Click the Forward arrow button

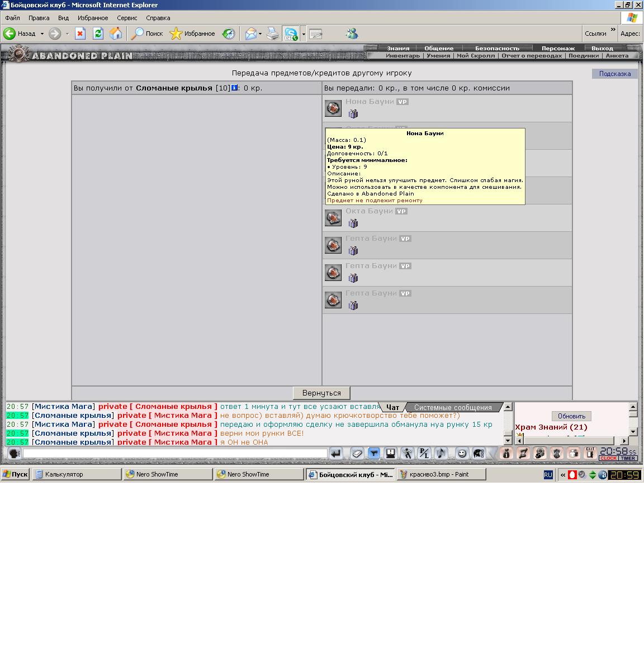click(x=55, y=34)
